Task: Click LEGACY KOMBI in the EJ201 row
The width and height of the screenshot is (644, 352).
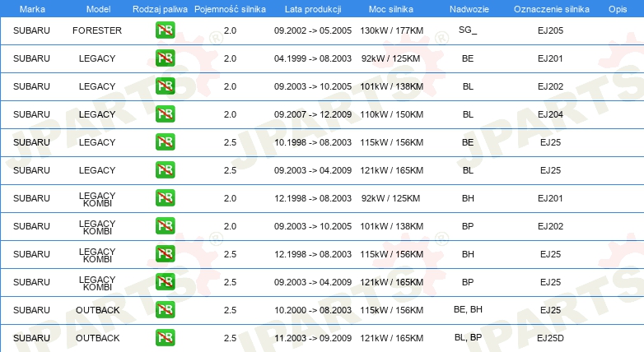Action: 97,199
